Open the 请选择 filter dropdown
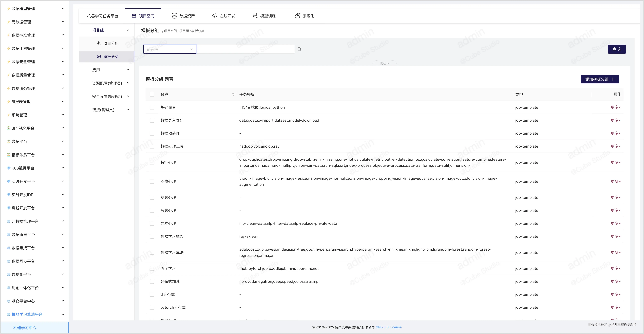The height and width of the screenshot is (334, 644). pyautogui.click(x=170, y=49)
